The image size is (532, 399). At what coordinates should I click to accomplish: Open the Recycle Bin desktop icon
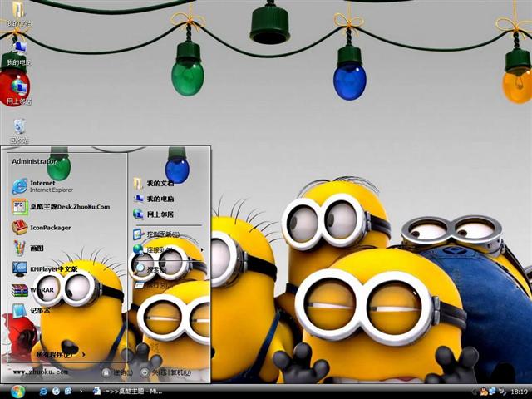pos(19,128)
